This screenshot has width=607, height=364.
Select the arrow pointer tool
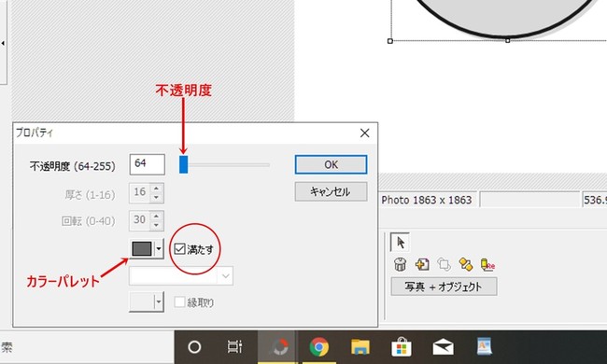(x=400, y=243)
